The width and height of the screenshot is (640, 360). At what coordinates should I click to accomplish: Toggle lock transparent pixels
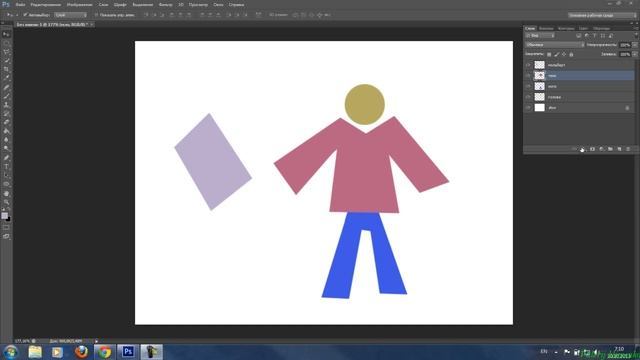click(549, 54)
